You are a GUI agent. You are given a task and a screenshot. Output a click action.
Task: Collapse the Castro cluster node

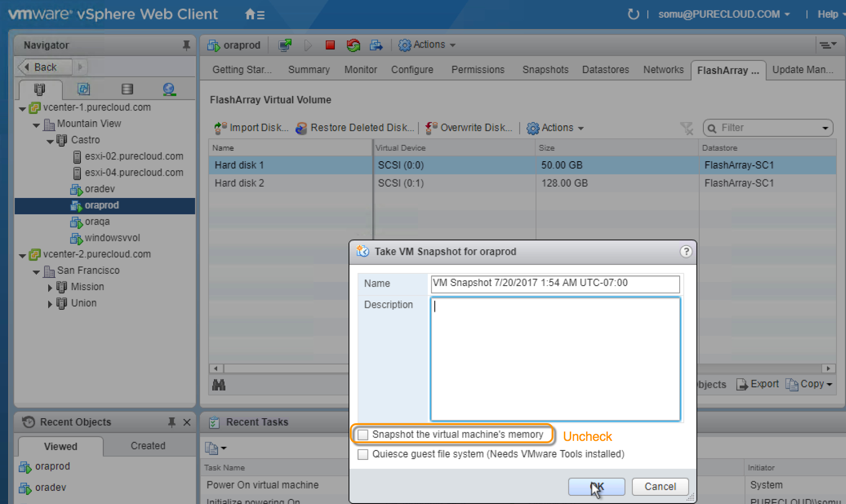click(x=50, y=141)
